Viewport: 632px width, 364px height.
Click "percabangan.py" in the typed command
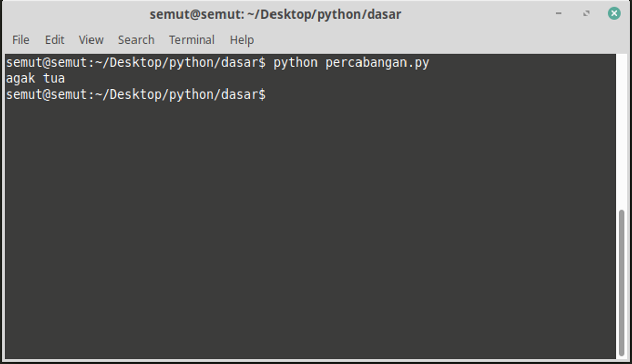point(377,63)
